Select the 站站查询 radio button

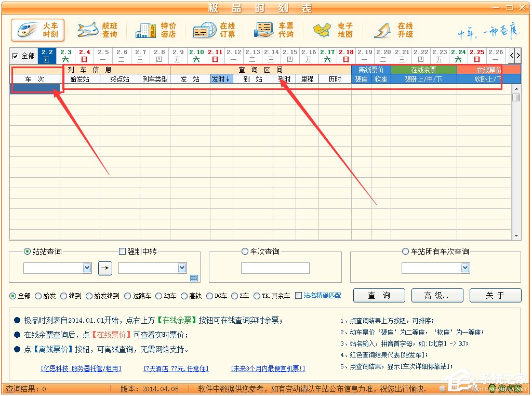coord(27,251)
